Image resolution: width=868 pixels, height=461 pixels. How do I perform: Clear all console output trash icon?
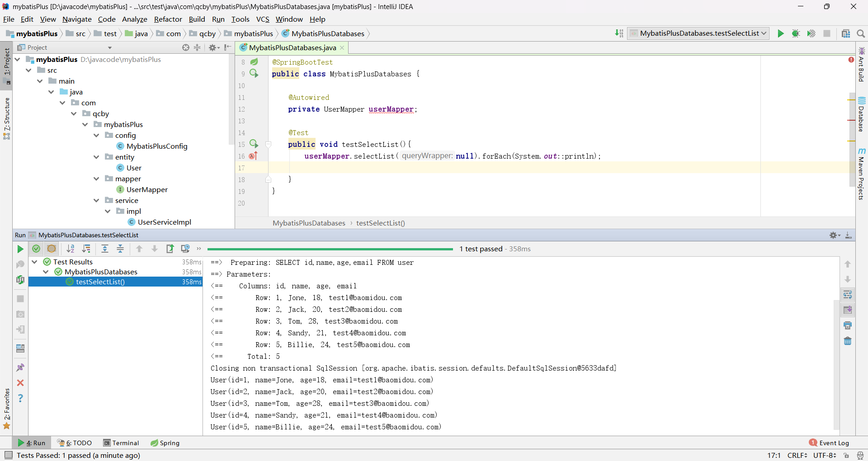[848, 341]
